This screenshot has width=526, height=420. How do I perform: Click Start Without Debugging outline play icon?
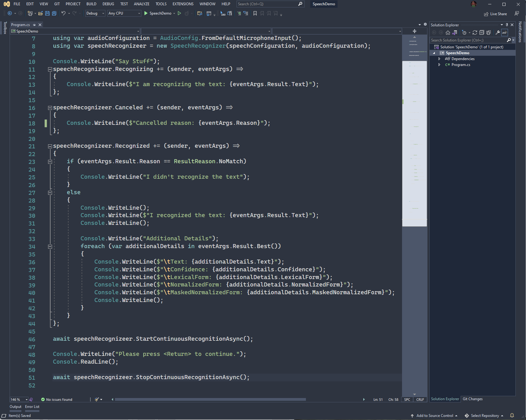(x=179, y=13)
